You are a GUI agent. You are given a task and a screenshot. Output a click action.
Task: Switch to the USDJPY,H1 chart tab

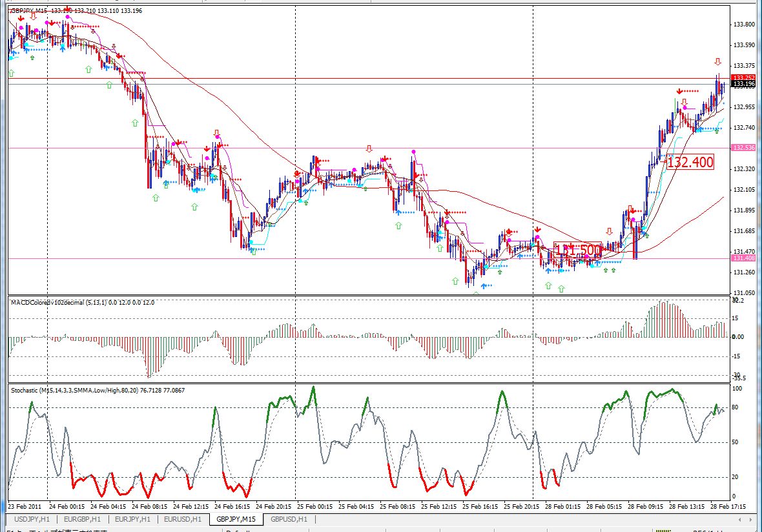point(32,519)
